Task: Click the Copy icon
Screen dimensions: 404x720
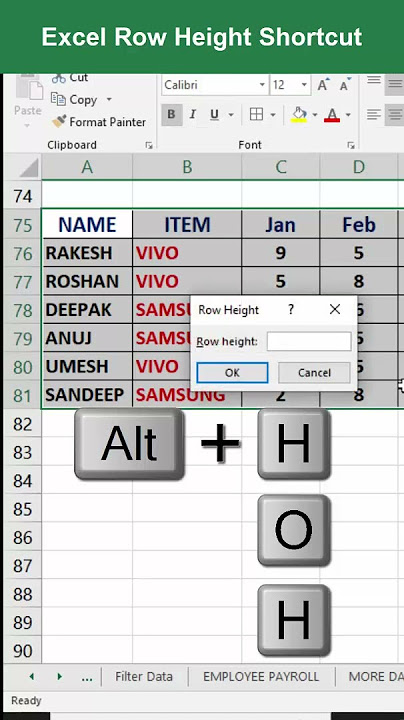Action: coord(58,99)
